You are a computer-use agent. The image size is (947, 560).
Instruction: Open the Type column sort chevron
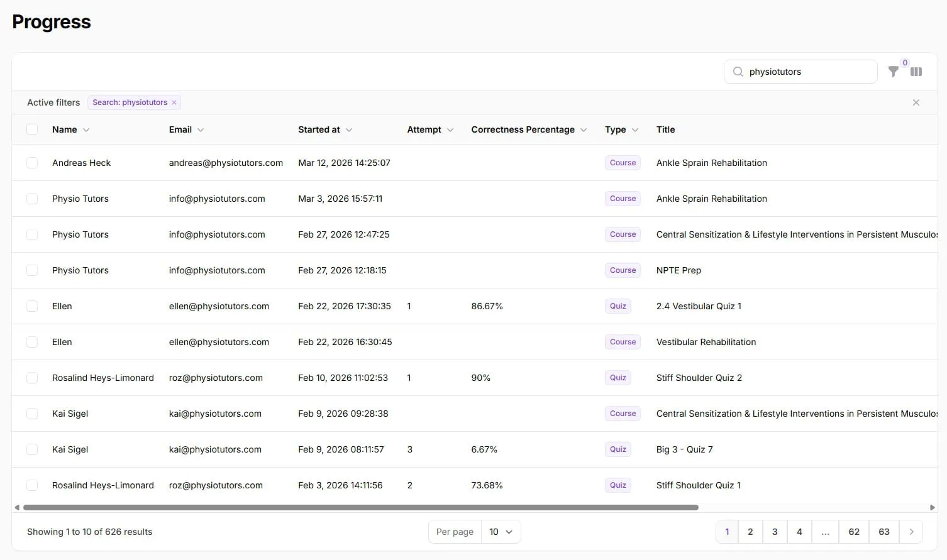[635, 129]
